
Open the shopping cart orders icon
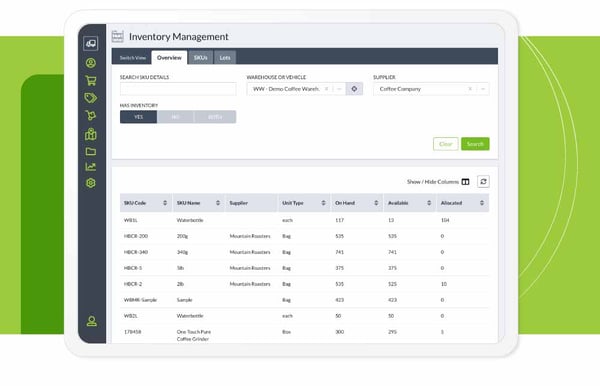(91, 80)
